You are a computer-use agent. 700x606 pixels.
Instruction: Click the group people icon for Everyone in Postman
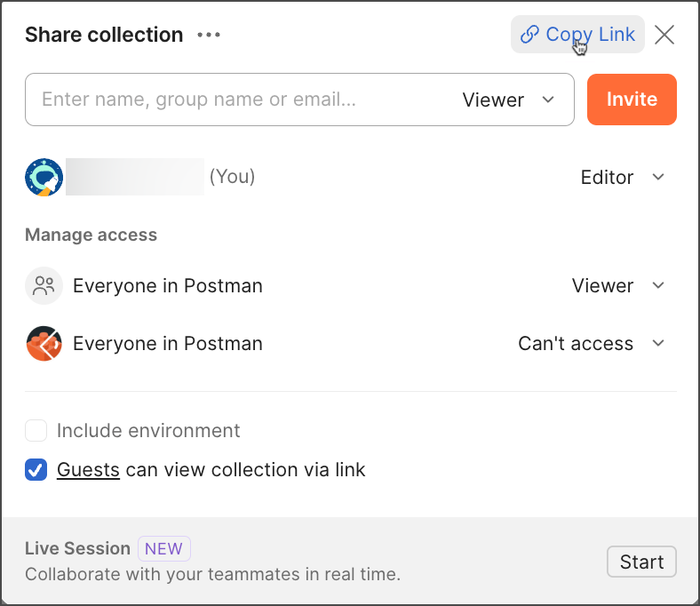click(x=44, y=286)
